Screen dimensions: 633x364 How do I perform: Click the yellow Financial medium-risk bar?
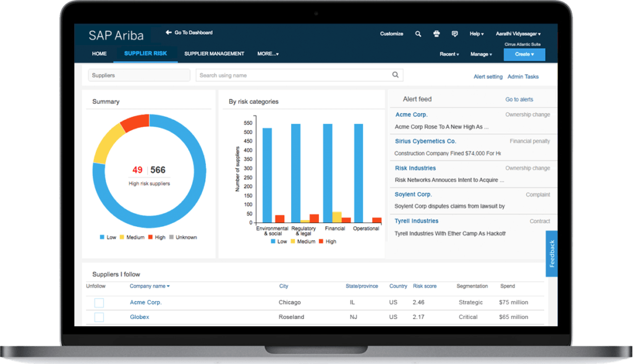337,217
